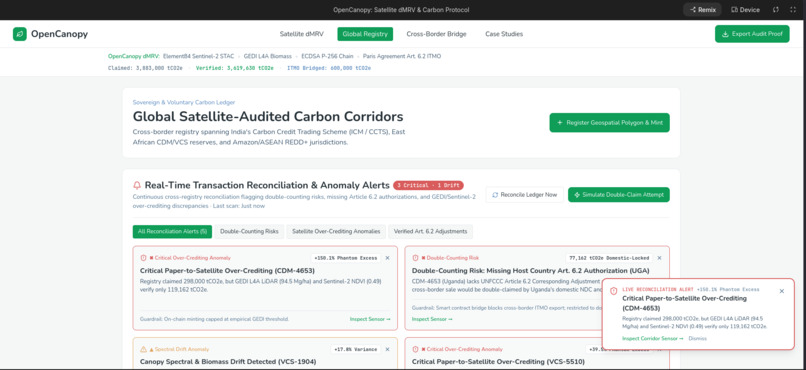Dismiss the CDM-4653 over-crediting alert card
This screenshot has height=370, width=806.
tap(388, 258)
